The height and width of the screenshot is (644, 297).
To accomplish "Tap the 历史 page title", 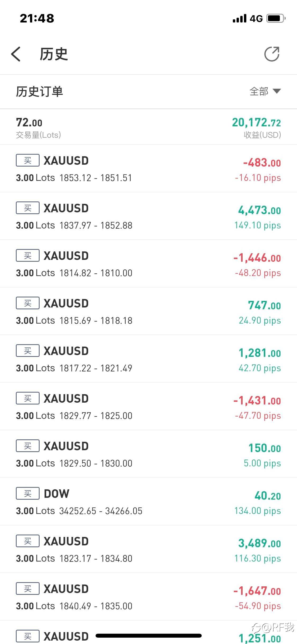I will tap(54, 54).
